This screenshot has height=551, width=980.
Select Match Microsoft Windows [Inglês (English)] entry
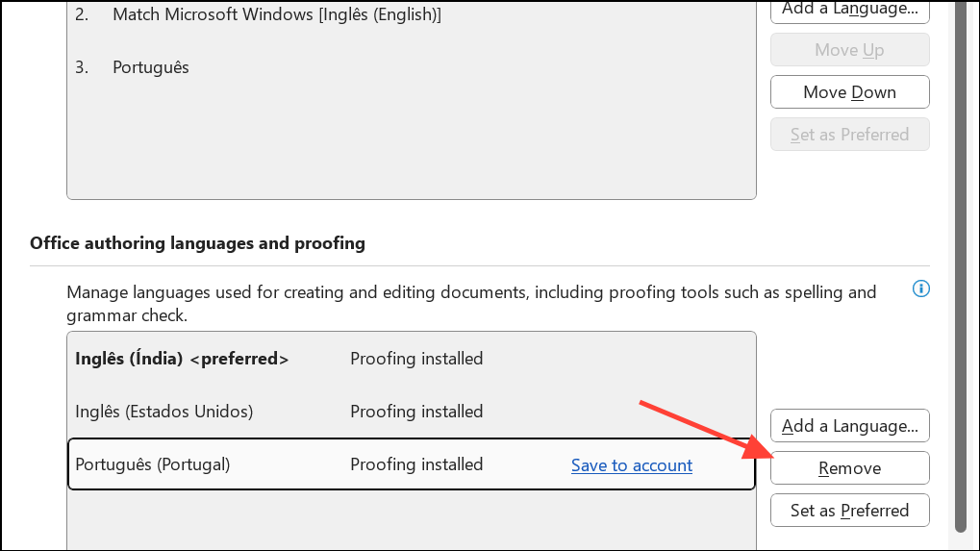point(277,14)
